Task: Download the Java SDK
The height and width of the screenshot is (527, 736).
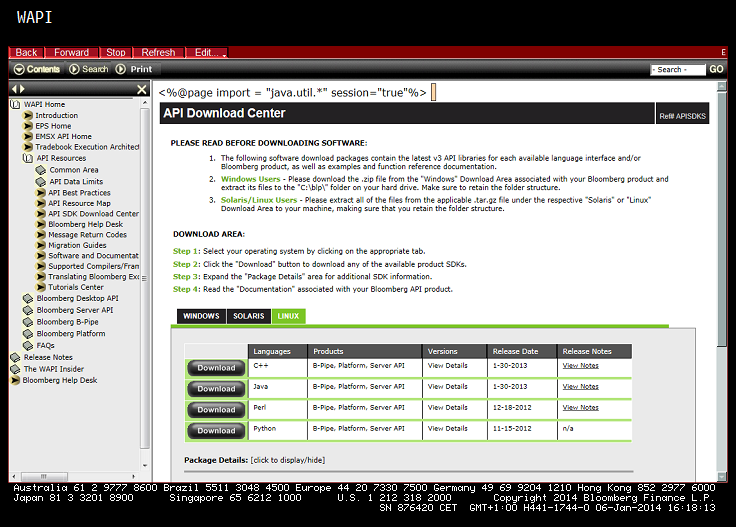Action: click(216, 389)
